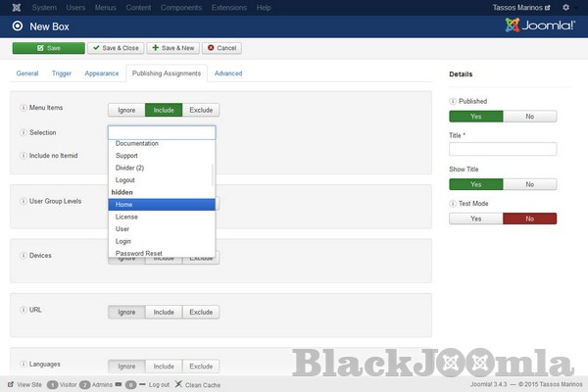Set Published to No
Screen dimensions: 588x392
[529, 116]
